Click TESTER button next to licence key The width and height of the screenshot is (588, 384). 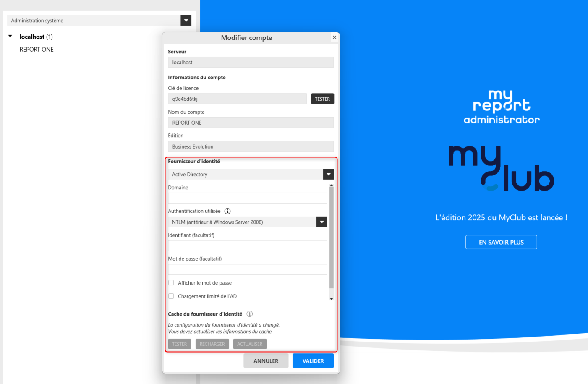322,99
